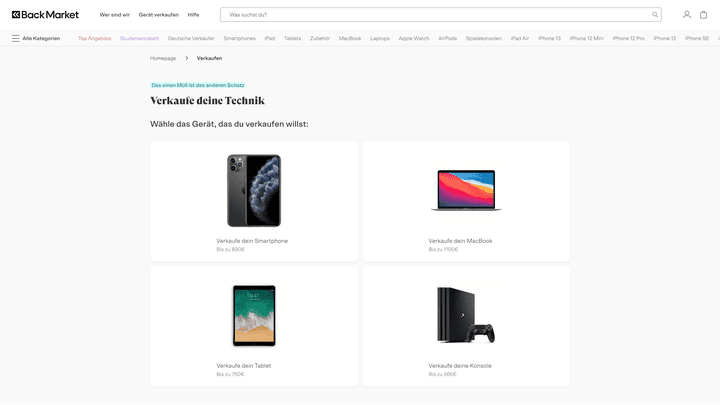Click Verkaufe dein Smartphone text
Viewport: 720px width, 405px height.
coord(252,241)
